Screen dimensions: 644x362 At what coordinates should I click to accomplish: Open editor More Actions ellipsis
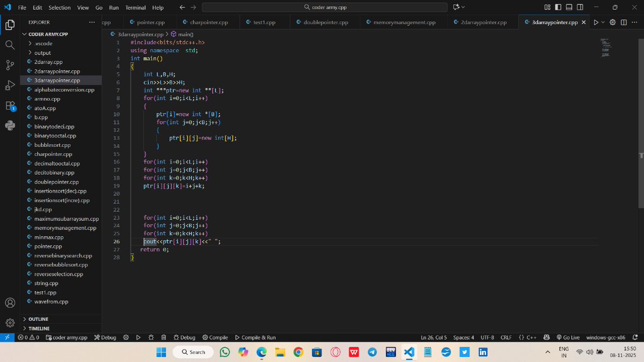(634, 22)
